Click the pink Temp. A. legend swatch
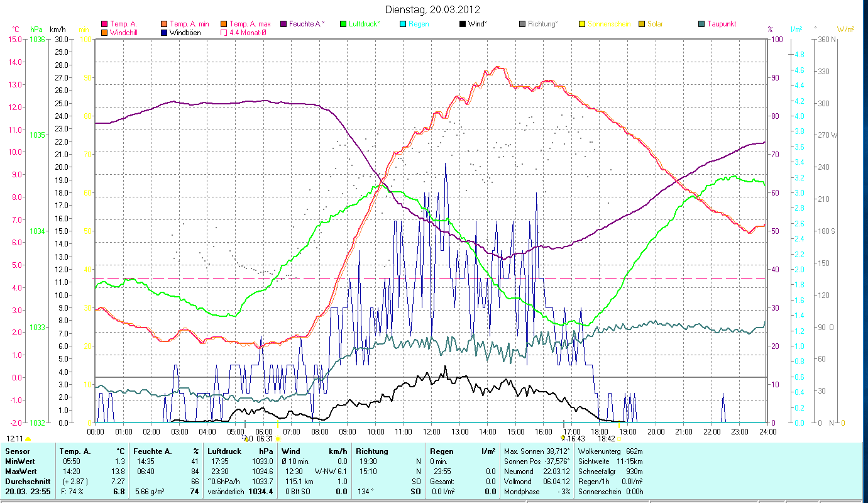The width and height of the screenshot is (868, 503). 104,24
